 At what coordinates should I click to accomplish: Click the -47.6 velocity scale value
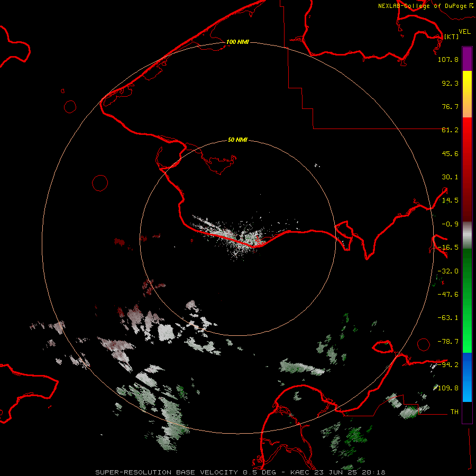448,295
